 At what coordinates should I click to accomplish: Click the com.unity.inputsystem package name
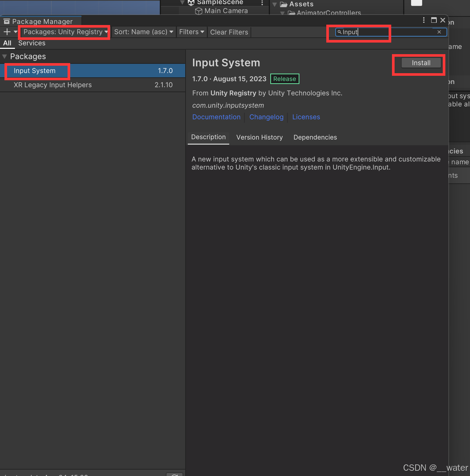[x=228, y=106]
